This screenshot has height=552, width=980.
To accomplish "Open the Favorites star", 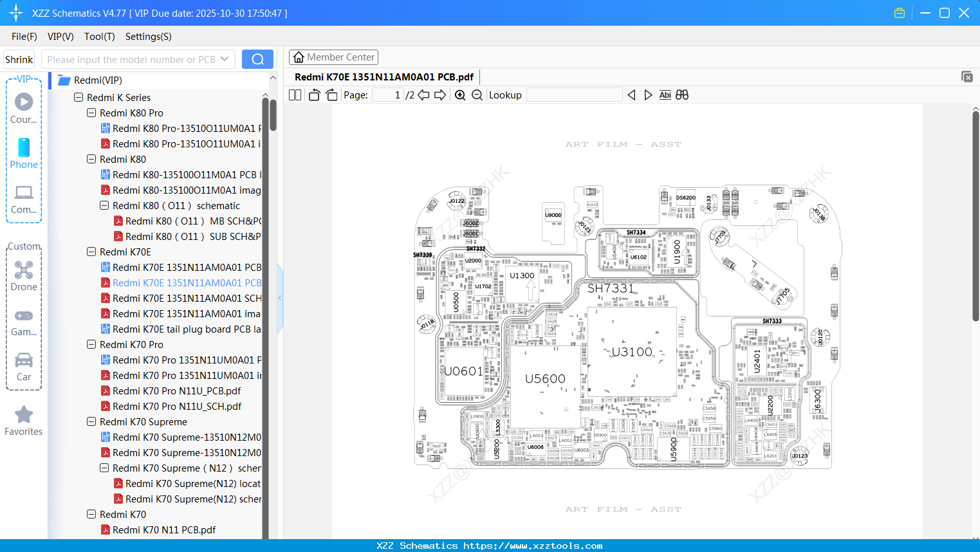I will click(24, 421).
